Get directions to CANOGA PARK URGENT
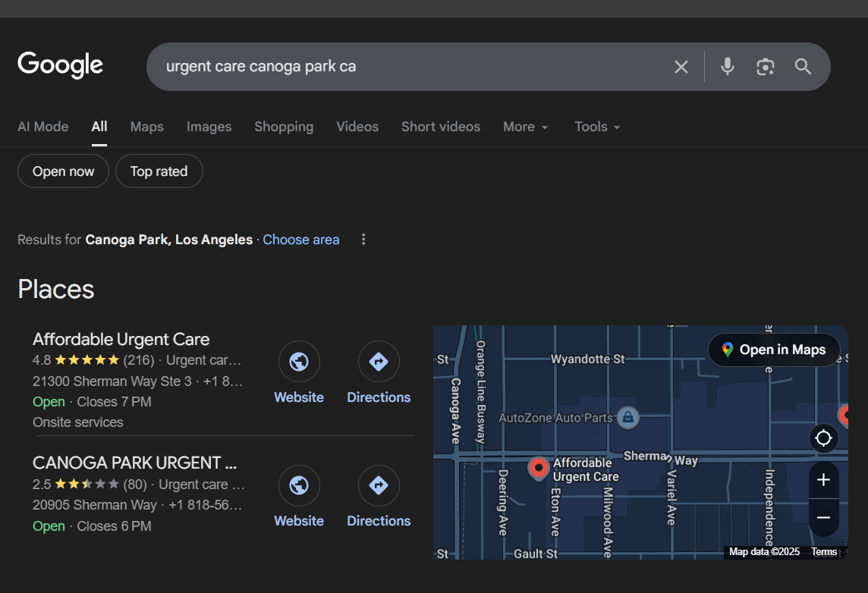The image size is (868, 593). point(379,486)
